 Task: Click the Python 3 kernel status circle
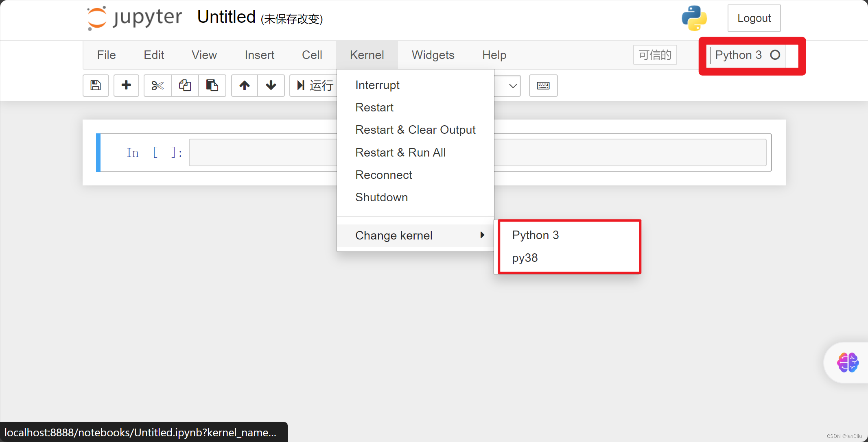tap(775, 55)
